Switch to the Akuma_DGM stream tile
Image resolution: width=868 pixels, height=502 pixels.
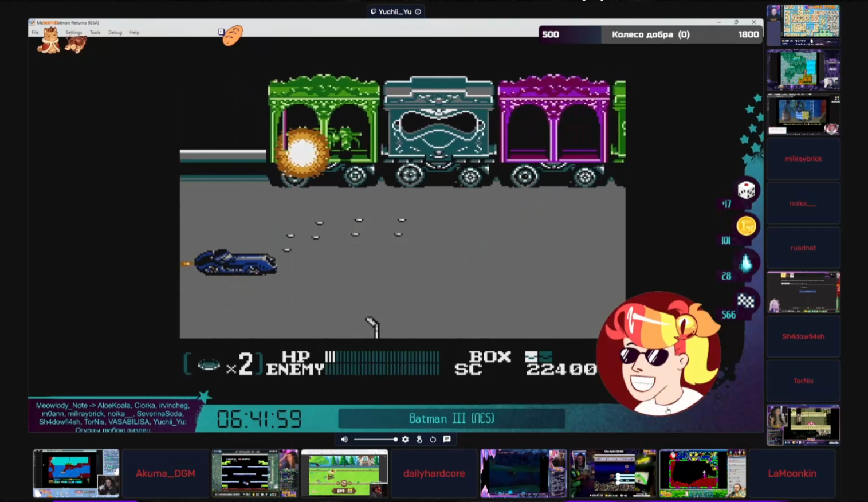(x=166, y=473)
